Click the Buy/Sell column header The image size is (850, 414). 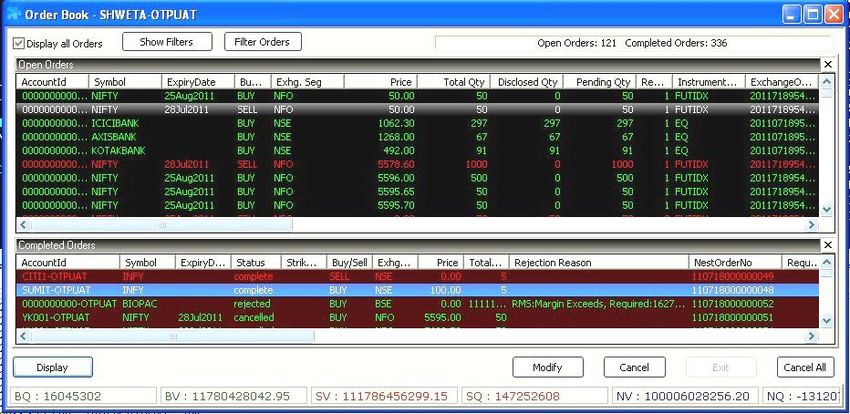tap(350, 263)
